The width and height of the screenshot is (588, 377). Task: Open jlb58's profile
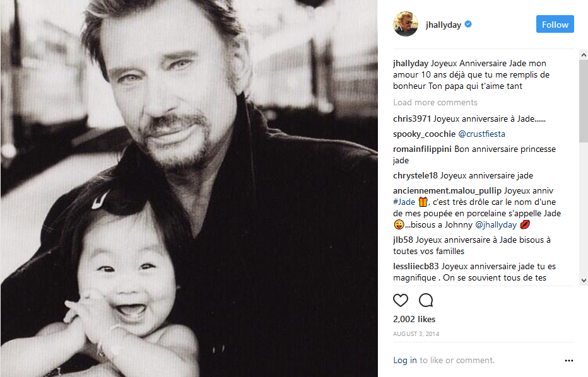(403, 240)
